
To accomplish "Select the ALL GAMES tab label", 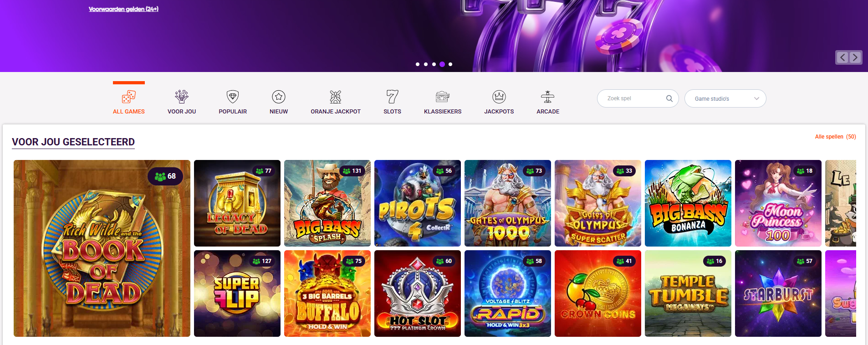I will pos(129,112).
